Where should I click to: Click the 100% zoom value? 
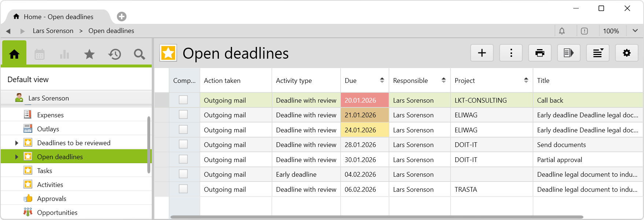coord(611,31)
